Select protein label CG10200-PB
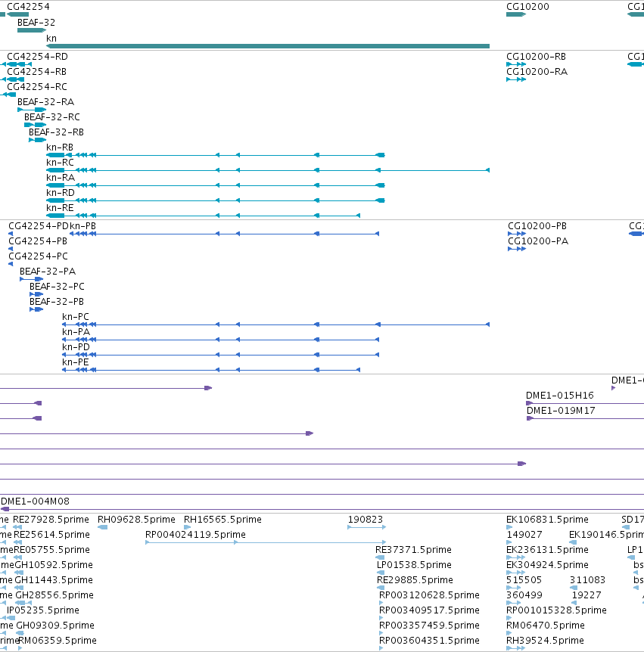Screen dimensions: 644x652 tap(537, 226)
